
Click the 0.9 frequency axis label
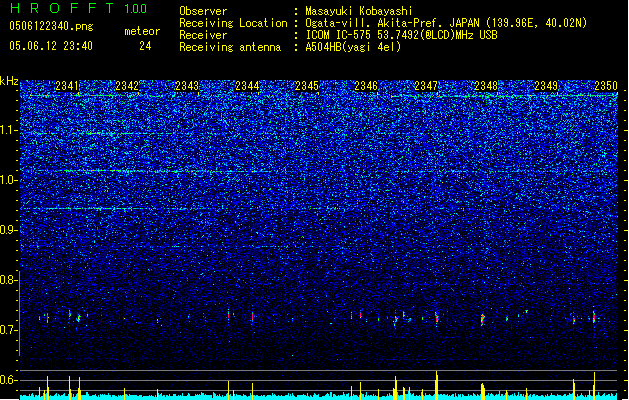pyautogui.click(x=8, y=230)
